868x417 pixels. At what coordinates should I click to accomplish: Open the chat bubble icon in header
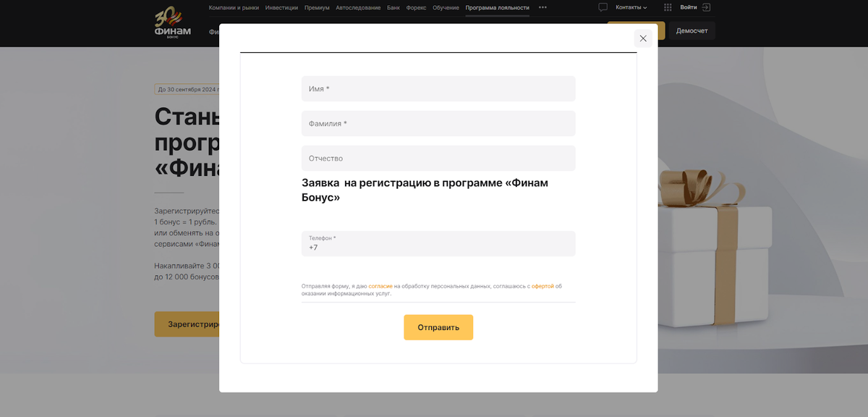point(603,7)
